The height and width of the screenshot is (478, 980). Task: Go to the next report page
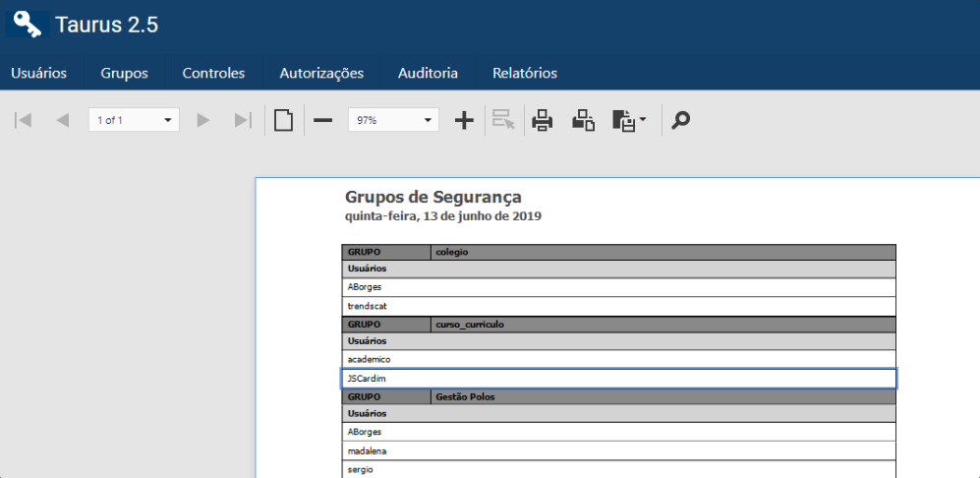click(x=203, y=120)
